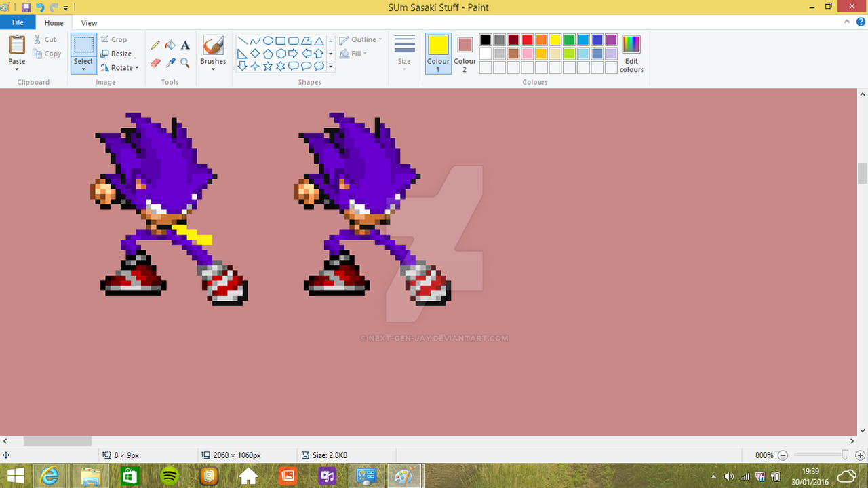Choose the Oval callout shape
The height and width of the screenshot is (488, 868).
coord(307,66)
